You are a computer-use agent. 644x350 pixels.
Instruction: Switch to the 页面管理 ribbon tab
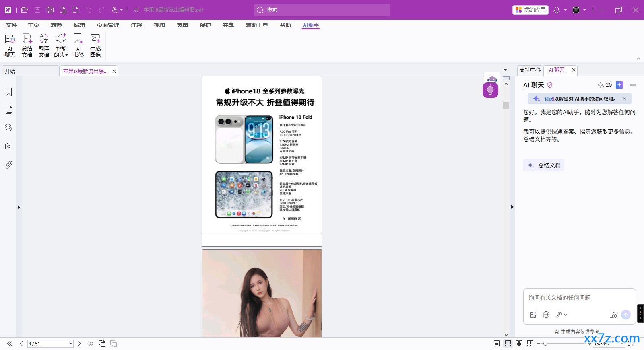point(108,25)
